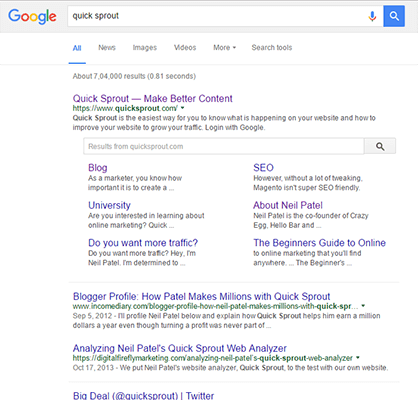Switch to the News tab
Image resolution: width=418 pixels, height=400 pixels.
(x=107, y=48)
